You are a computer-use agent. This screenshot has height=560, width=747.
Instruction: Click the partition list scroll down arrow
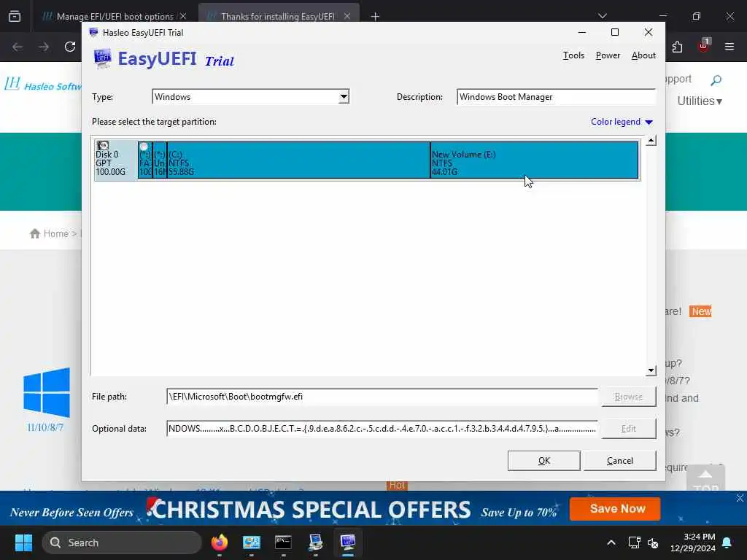pos(651,370)
